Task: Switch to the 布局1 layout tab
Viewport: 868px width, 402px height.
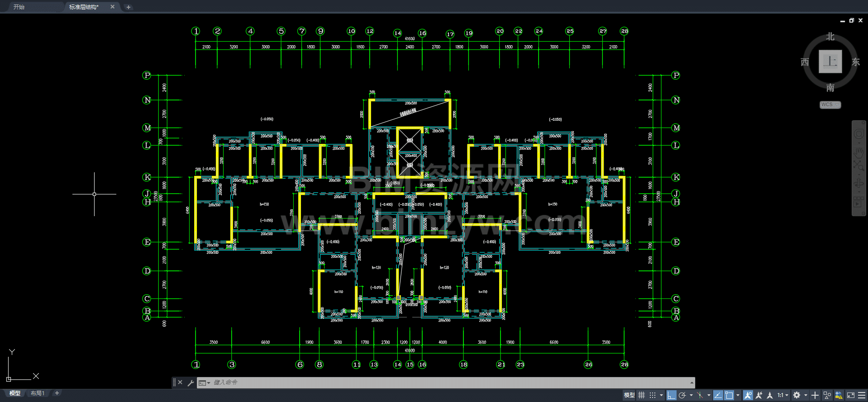Action: point(38,393)
